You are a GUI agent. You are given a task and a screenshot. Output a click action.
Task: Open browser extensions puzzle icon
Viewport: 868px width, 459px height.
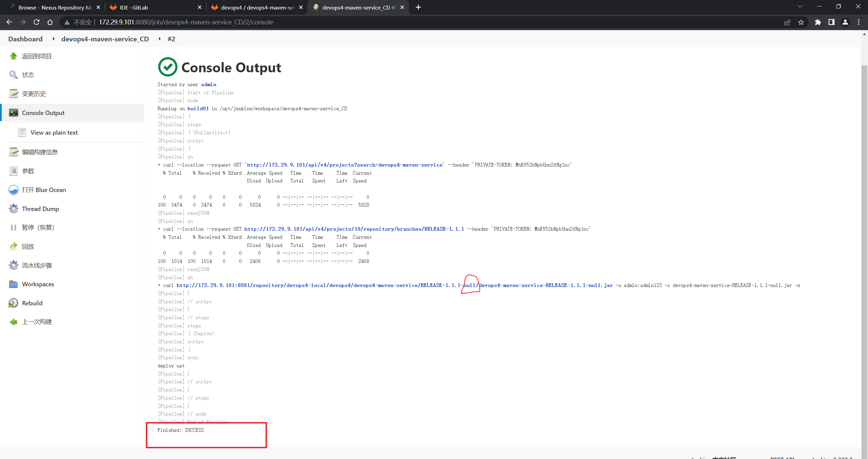(x=818, y=22)
